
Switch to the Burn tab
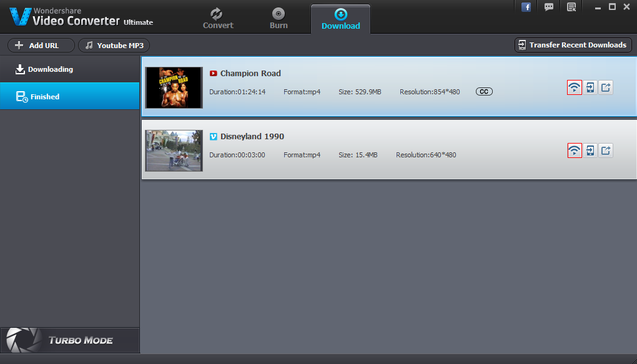click(279, 19)
